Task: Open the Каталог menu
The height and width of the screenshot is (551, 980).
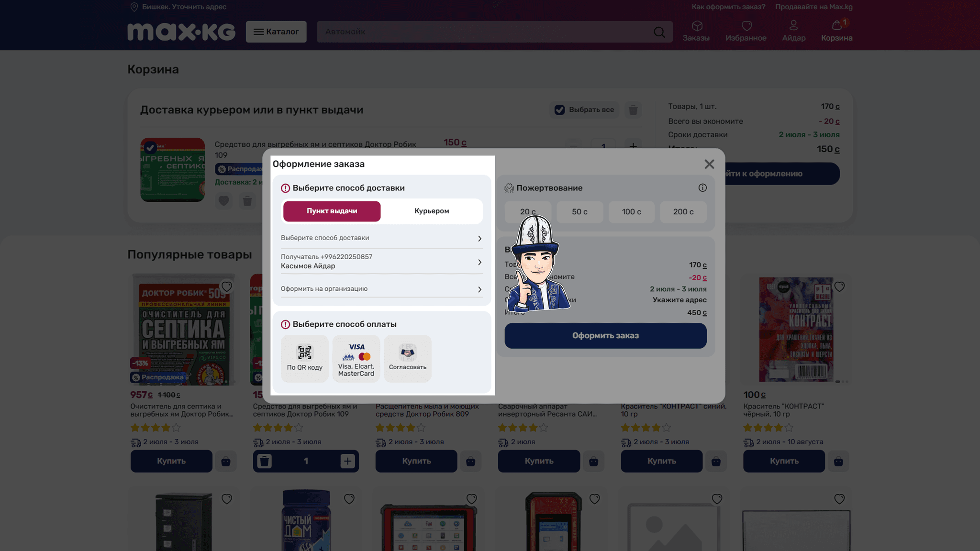Action: tap(276, 32)
